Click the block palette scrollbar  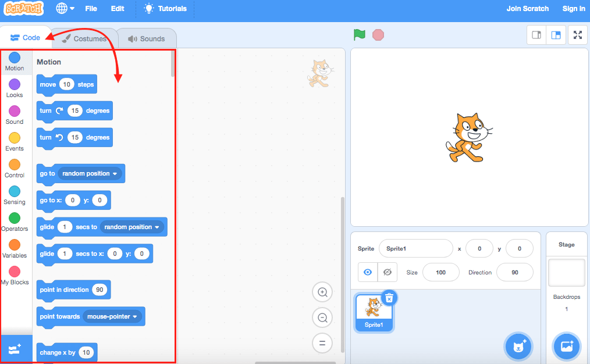173,63
